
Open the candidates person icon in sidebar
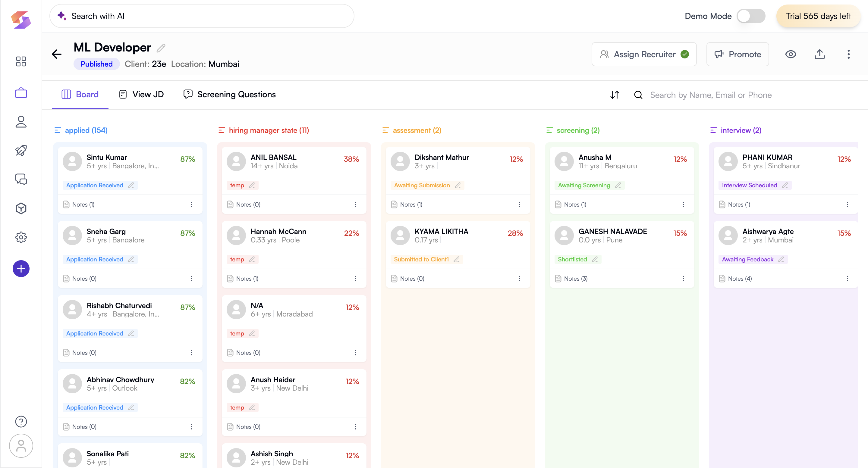click(21, 122)
